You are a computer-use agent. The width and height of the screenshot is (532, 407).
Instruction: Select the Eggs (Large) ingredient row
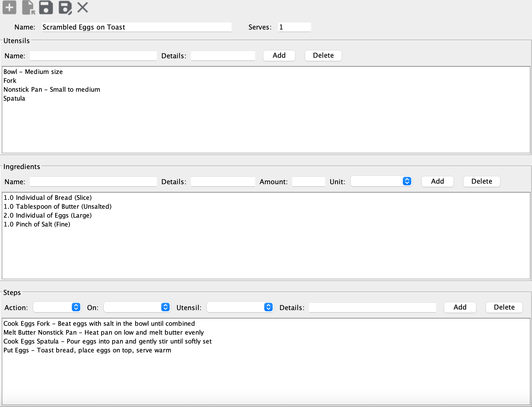[x=48, y=216]
